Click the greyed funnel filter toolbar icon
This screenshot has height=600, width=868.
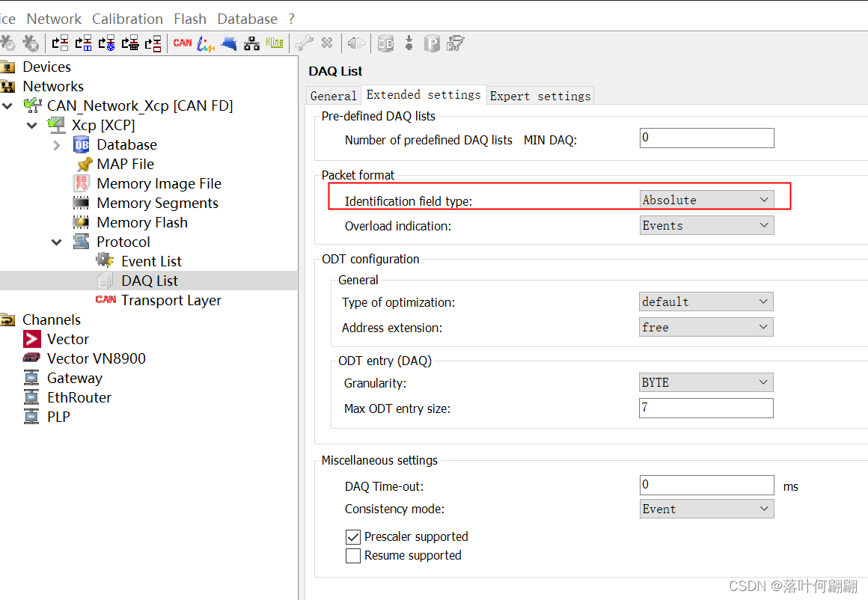click(456, 43)
